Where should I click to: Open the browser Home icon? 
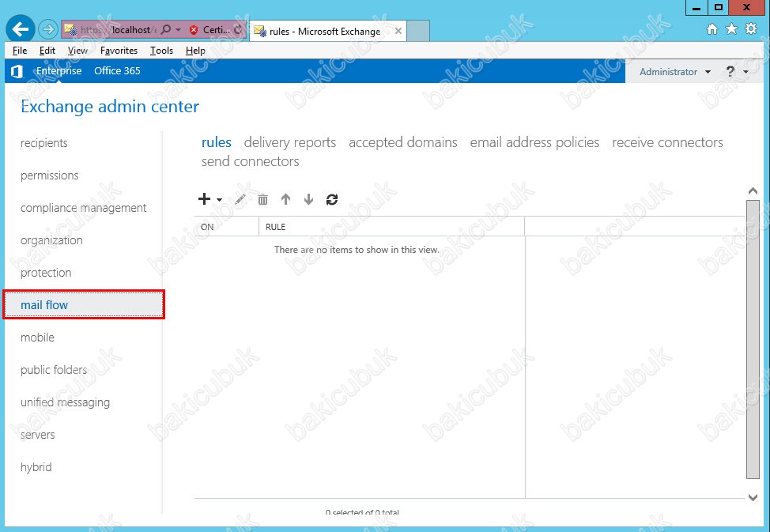coord(712,29)
